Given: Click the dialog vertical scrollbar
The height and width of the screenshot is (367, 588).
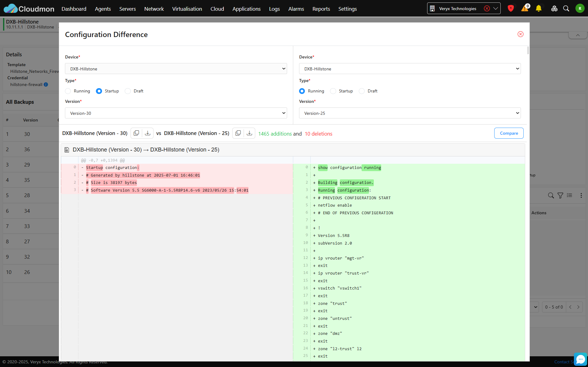Looking at the screenshot, I should [x=528, y=51].
